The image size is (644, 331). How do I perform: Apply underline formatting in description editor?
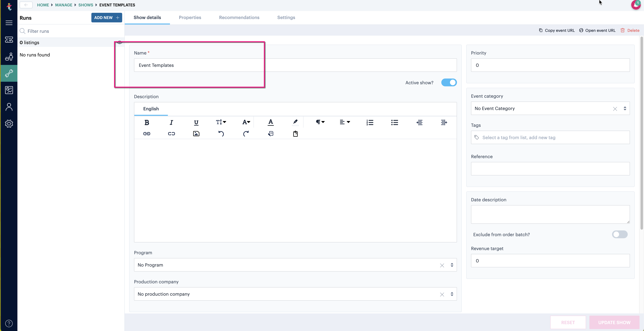(196, 122)
